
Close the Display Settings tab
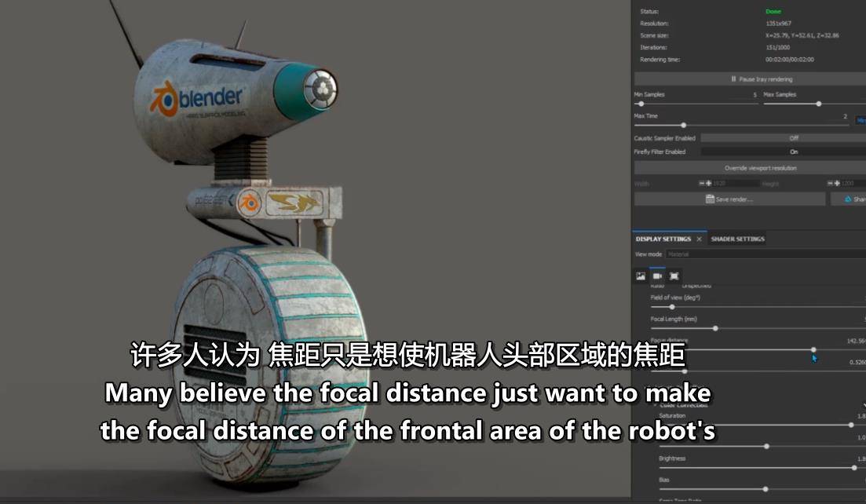(x=700, y=239)
